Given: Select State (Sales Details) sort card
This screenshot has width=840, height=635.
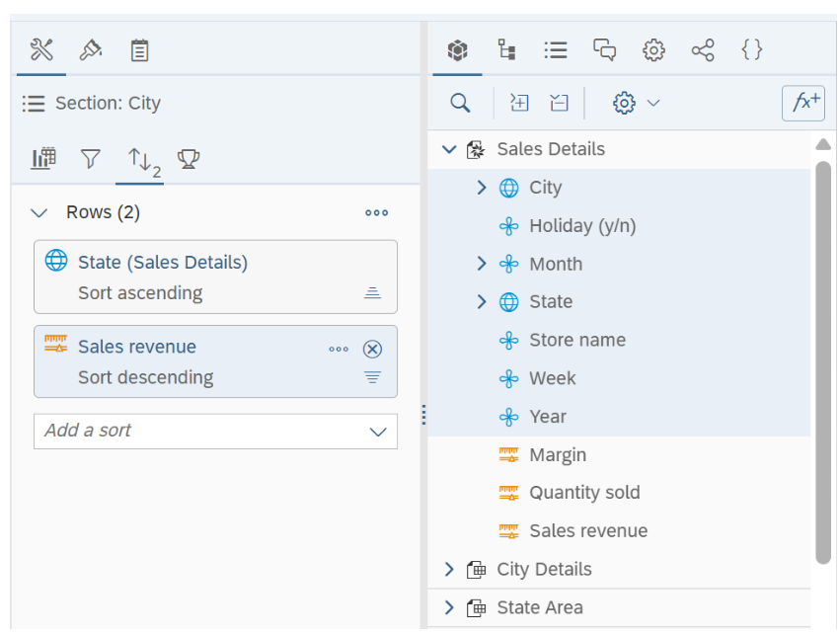Looking at the screenshot, I should (215, 277).
